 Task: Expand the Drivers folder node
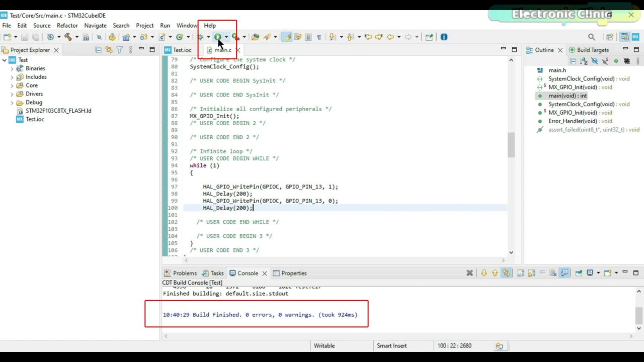(12, 94)
